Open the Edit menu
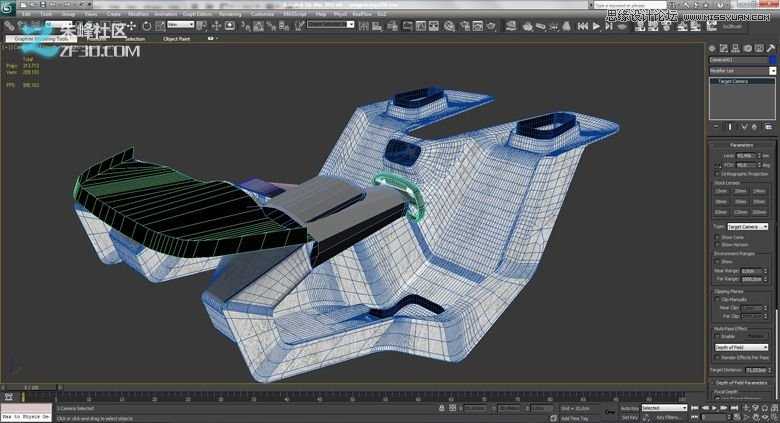The image size is (780, 423). click(26, 14)
